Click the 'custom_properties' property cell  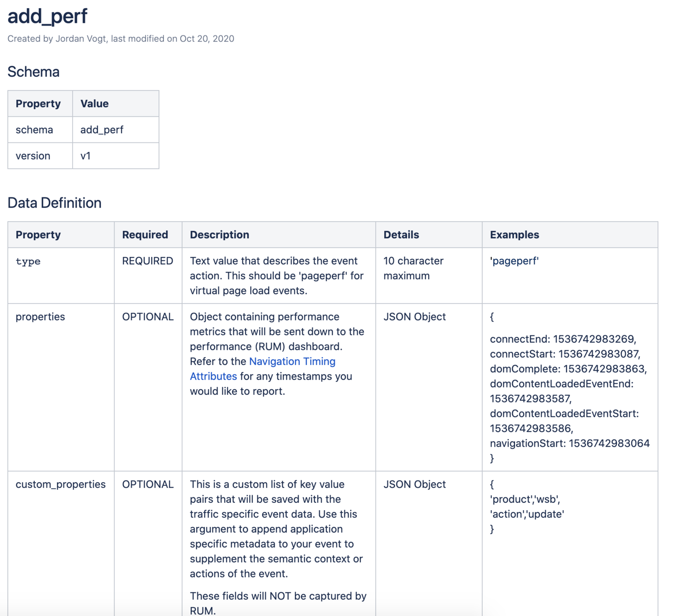pyautogui.click(x=61, y=543)
